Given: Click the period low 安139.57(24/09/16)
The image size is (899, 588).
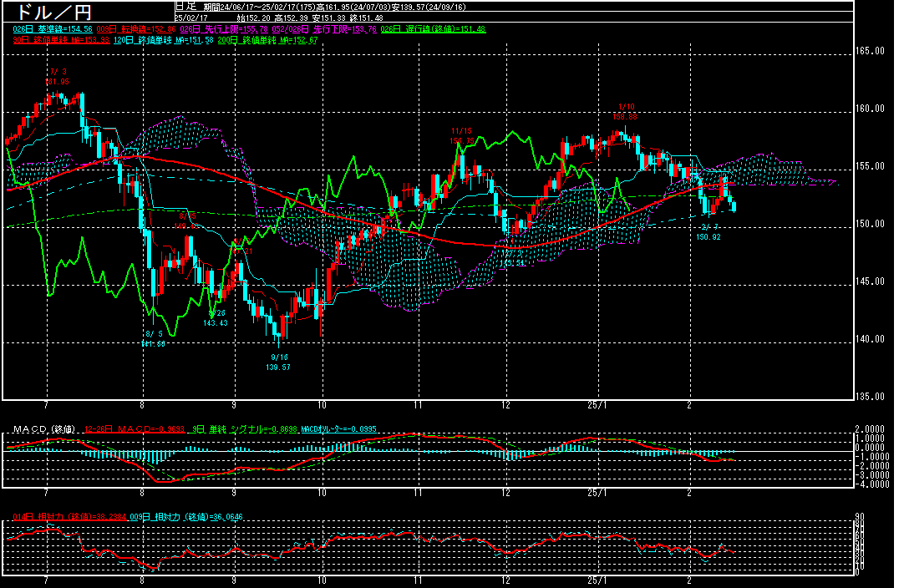Looking at the screenshot, I should tap(429, 7).
